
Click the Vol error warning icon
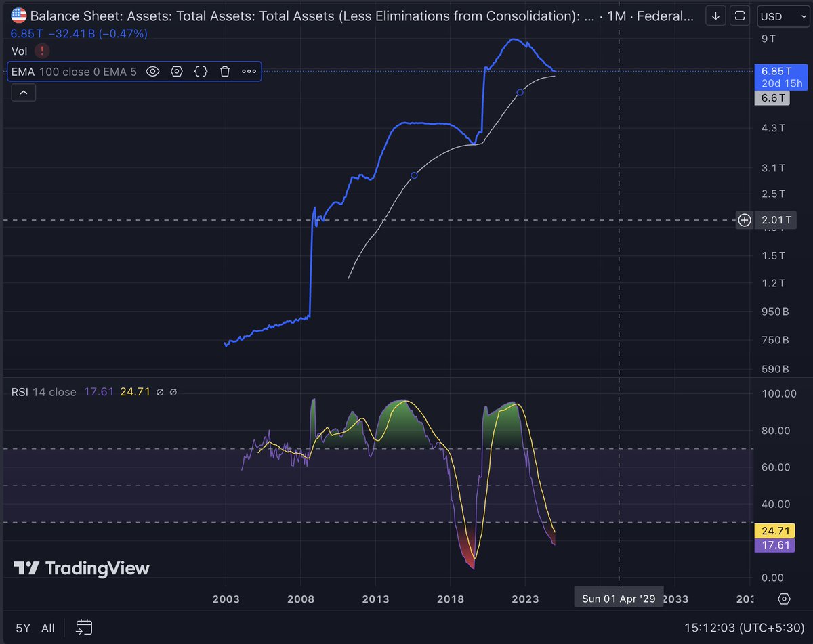click(x=42, y=51)
